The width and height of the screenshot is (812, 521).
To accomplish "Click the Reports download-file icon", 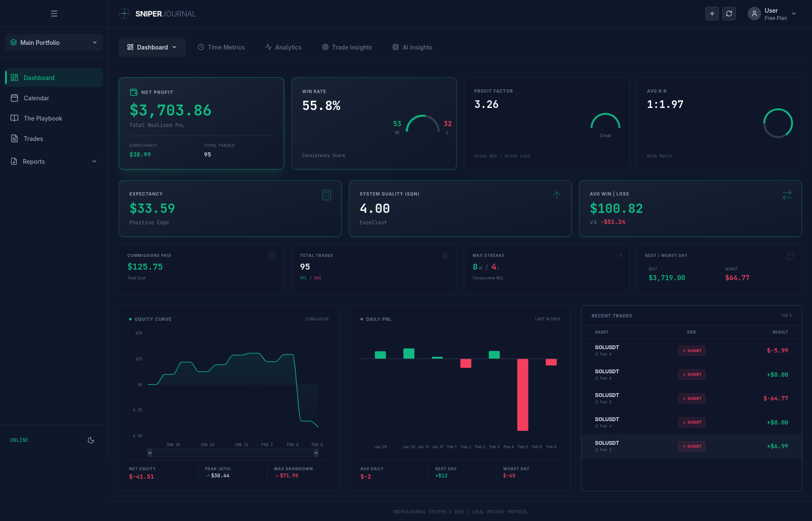I will point(14,161).
